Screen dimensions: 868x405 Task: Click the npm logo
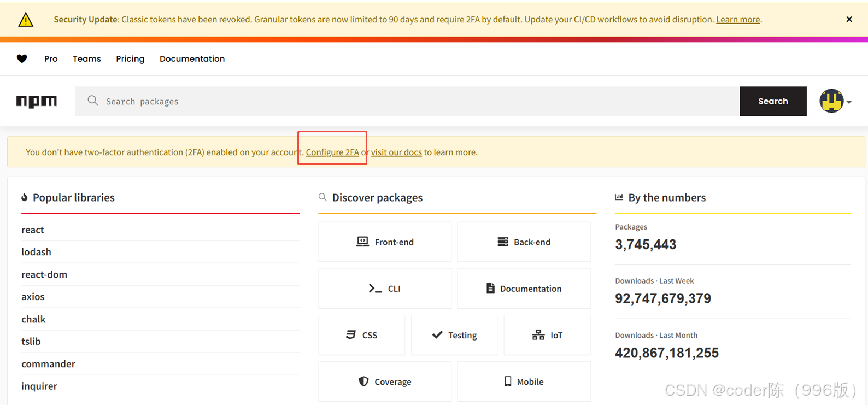coord(37,101)
